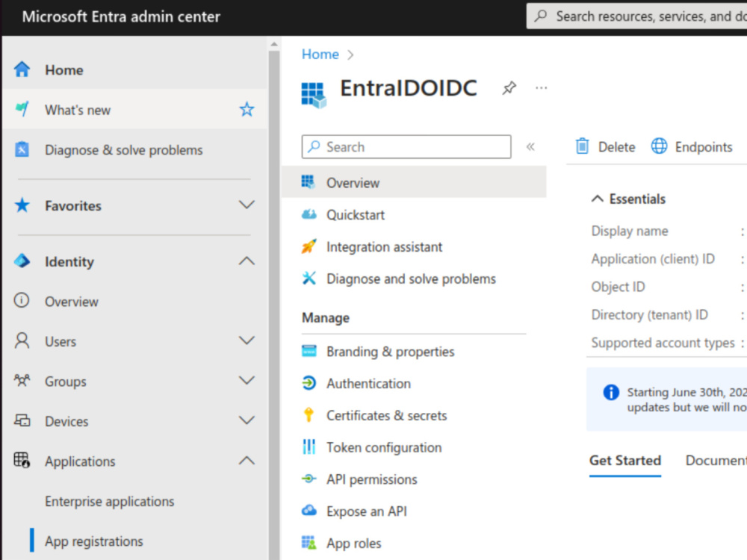Screen dimensions: 747x560
Task: Click the Users person icon
Action: (x=22, y=341)
